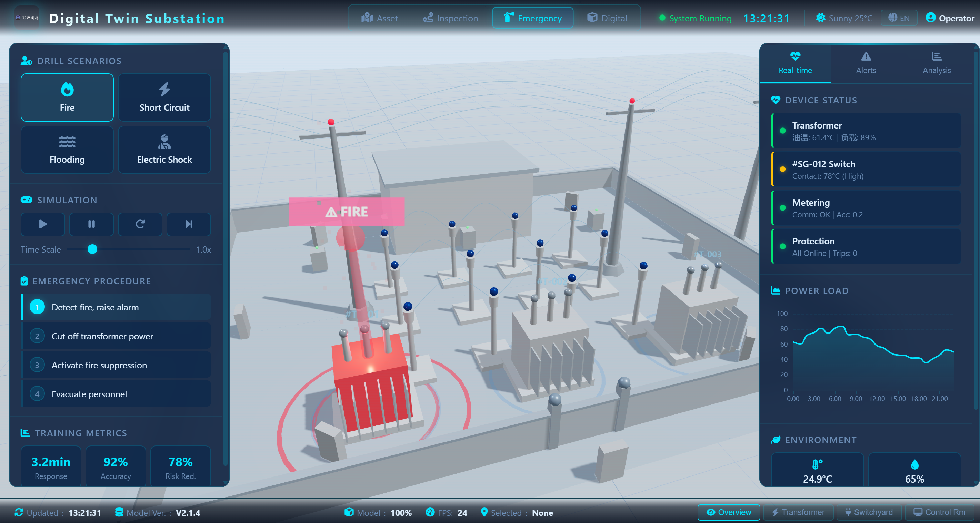The image size is (980, 523).
Task: Pause the simulation
Action: pyautogui.click(x=91, y=224)
